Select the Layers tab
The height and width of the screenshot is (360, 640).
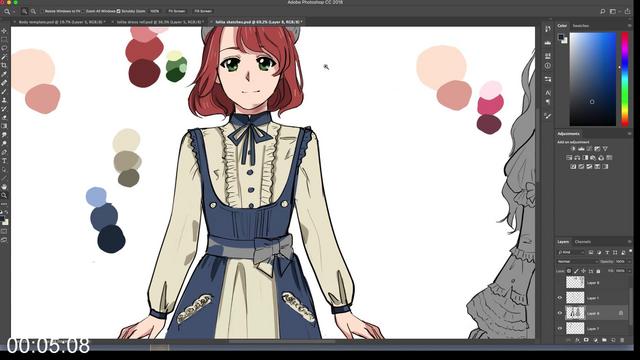tap(563, 242)
